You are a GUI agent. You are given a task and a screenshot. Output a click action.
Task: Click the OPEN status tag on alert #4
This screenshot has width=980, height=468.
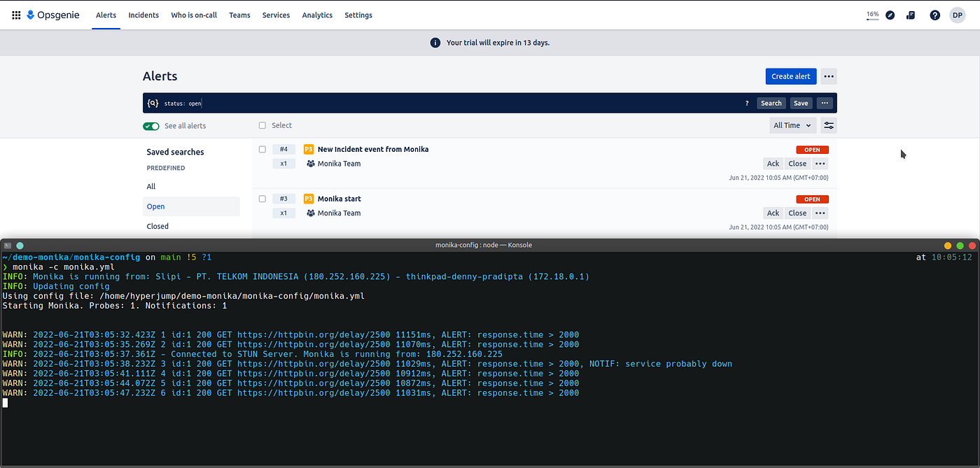[812, 150]
